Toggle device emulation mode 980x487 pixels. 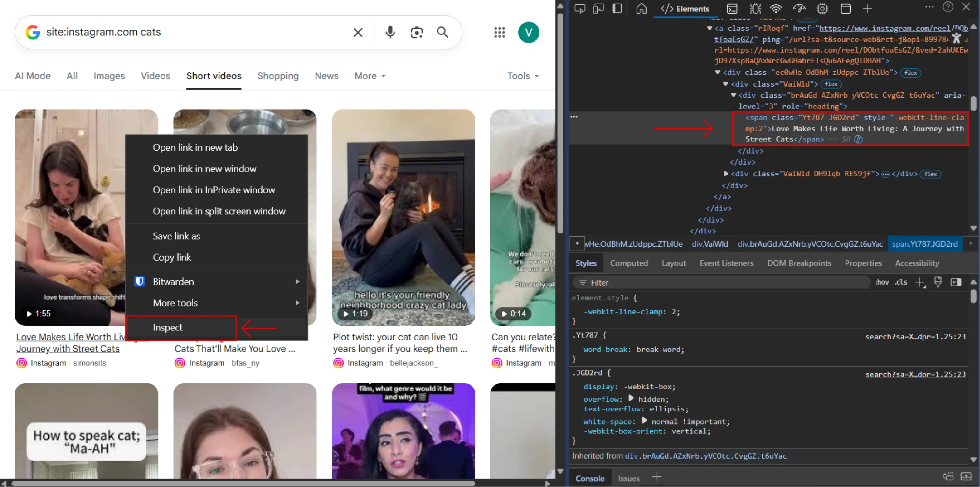tap(598, 8)
